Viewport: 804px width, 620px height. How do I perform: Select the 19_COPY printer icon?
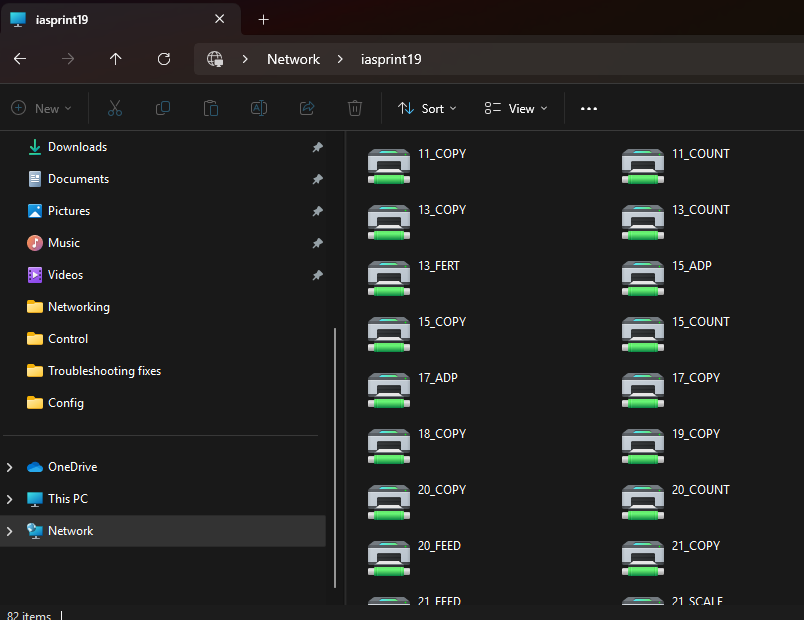[x=642, y=446]
